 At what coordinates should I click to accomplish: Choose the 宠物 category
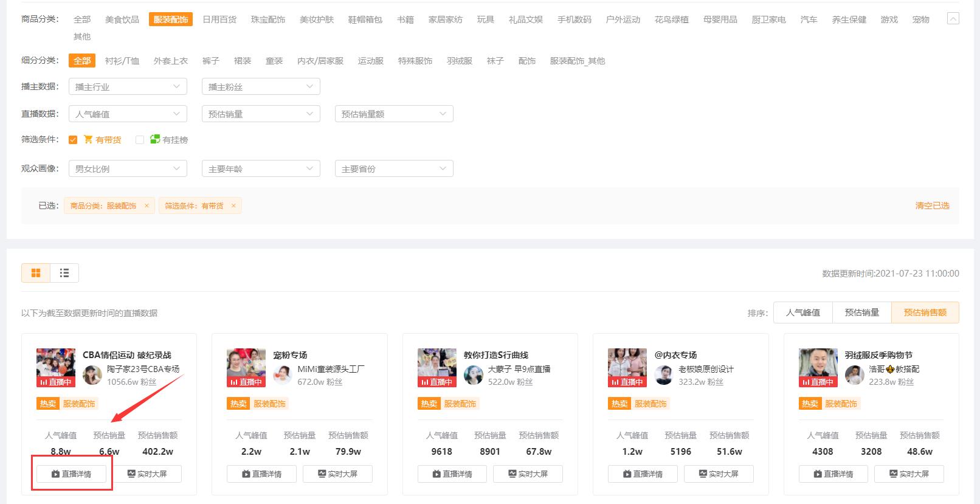click(x=921, y=19)
